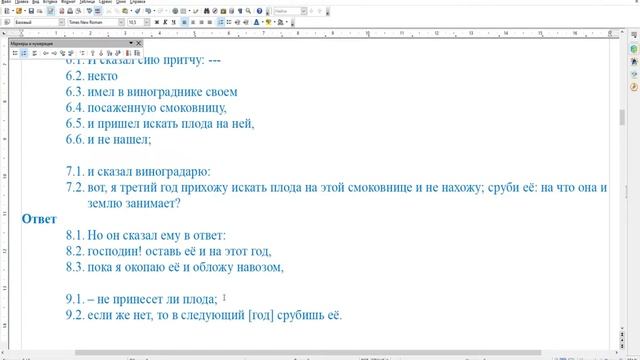Click Promote one level in bullets toolbar
This screenshot has height=360, width=640.
pos(46,53)
